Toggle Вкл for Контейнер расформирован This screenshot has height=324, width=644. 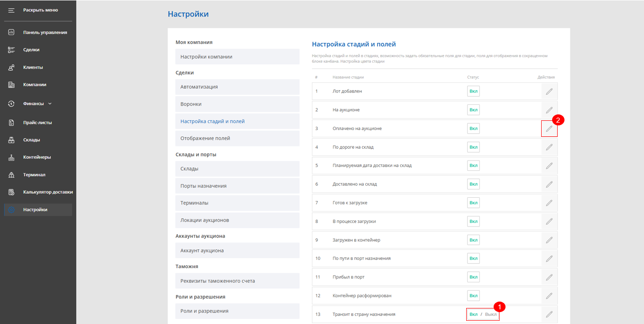click(474, 296)
